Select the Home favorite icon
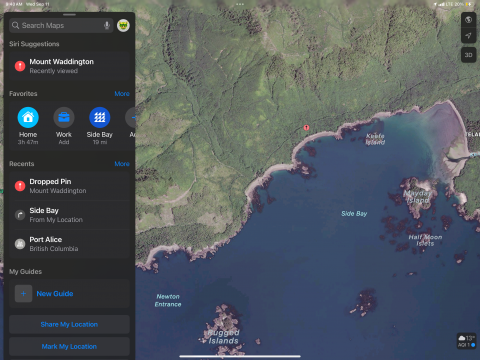The height and width of the screenshot is (360, 480). [x=28, y=117]
